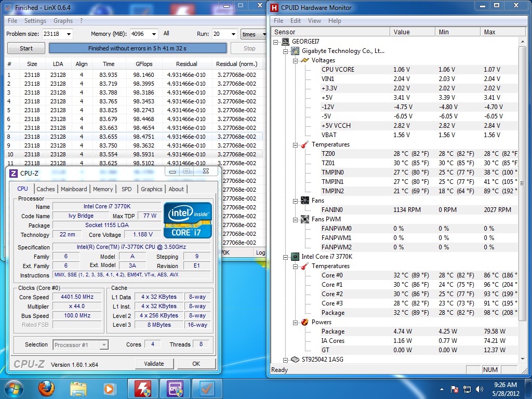Open the Run count dropdown
Screen dimensions: 532x399
233,34
